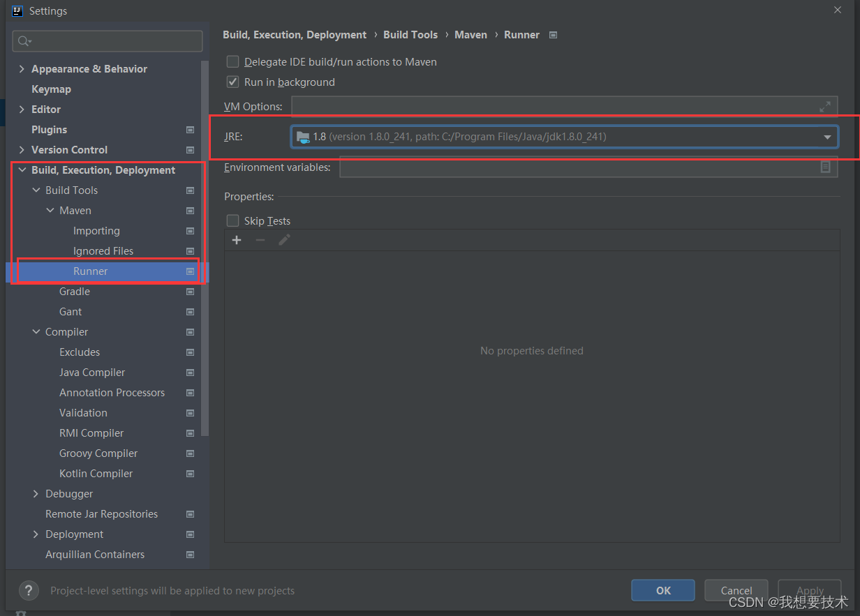Viewport: 860px width, 616px height.
Task: Select Java Compiler settings
Action: tap(92, 373)
